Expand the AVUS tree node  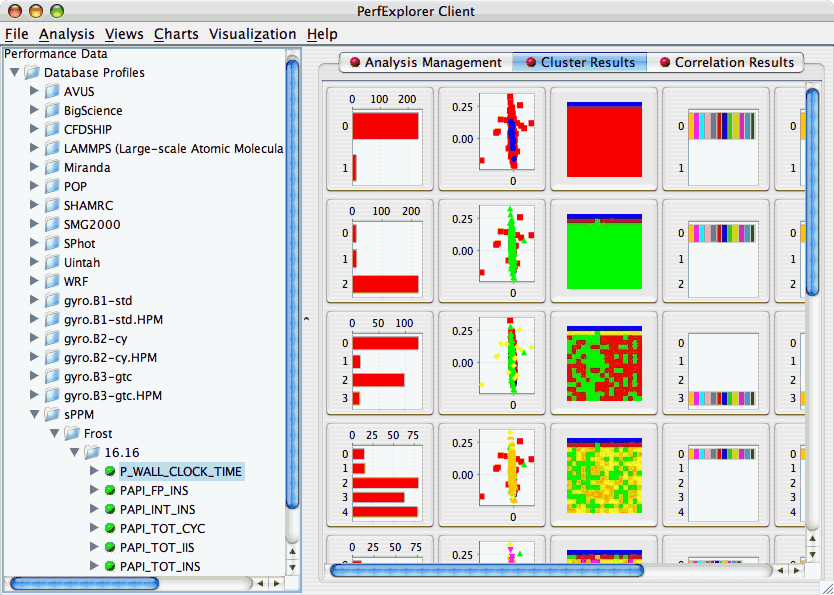pos(35,92)
